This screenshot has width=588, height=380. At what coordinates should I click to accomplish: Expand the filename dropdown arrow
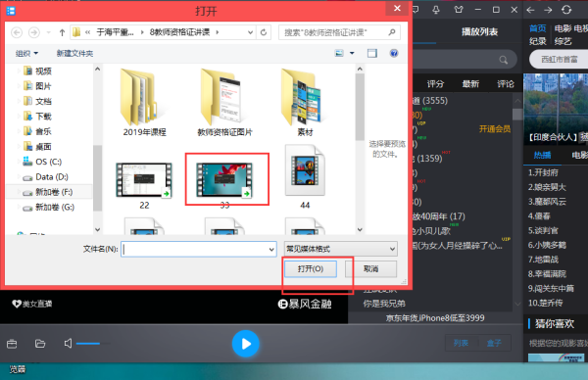tap(271, 249)
